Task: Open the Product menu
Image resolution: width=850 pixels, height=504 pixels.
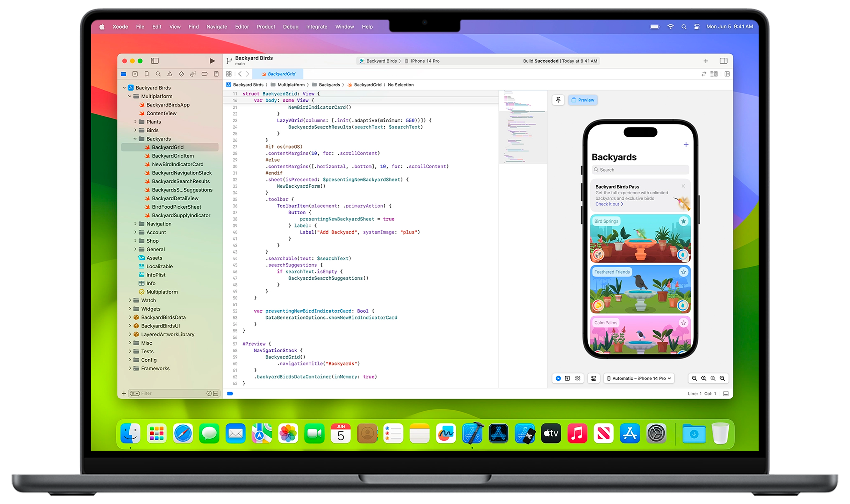Action: (x=266, y=27)
